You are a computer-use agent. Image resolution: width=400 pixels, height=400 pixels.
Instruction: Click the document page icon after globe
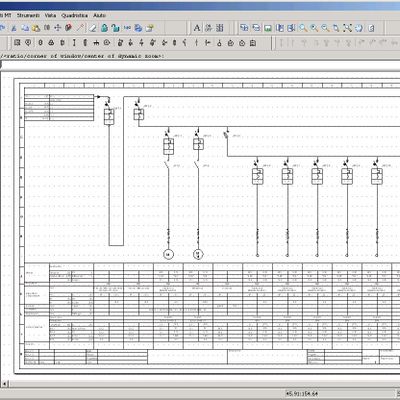[371, 28]
